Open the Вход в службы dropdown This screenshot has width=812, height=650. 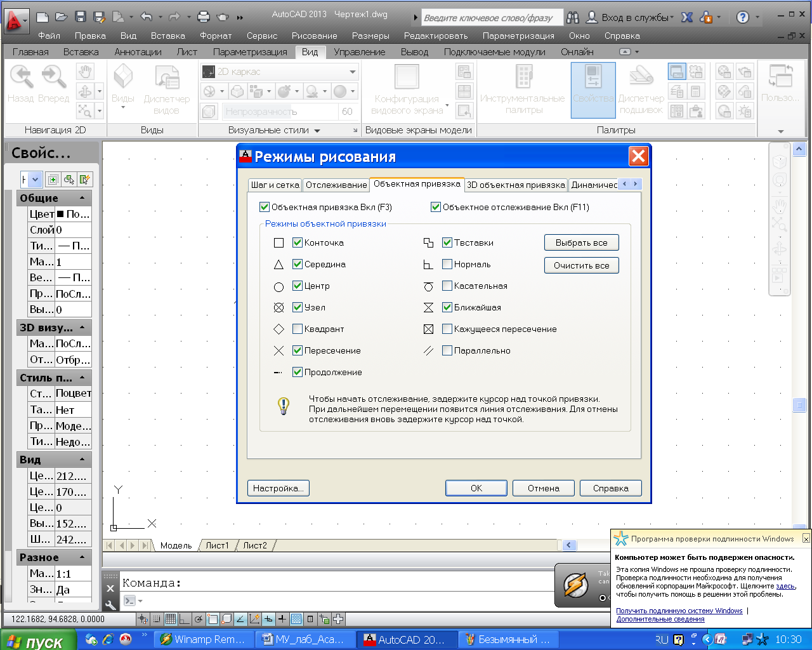pos(672,18)
